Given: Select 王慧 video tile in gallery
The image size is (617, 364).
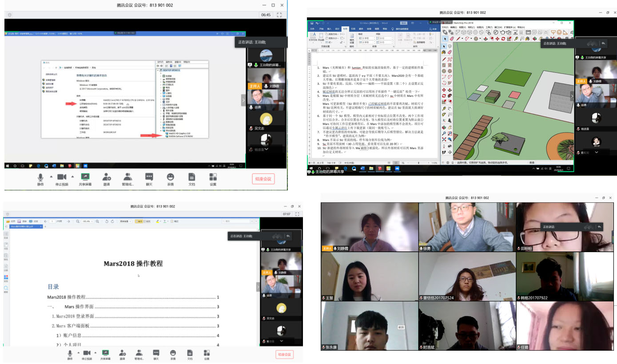Looking at the screenshot, I should 370,277.
